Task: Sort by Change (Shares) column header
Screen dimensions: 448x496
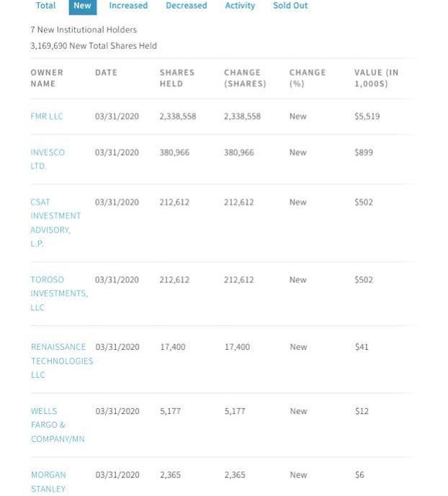Action: [x=245, y=78]
